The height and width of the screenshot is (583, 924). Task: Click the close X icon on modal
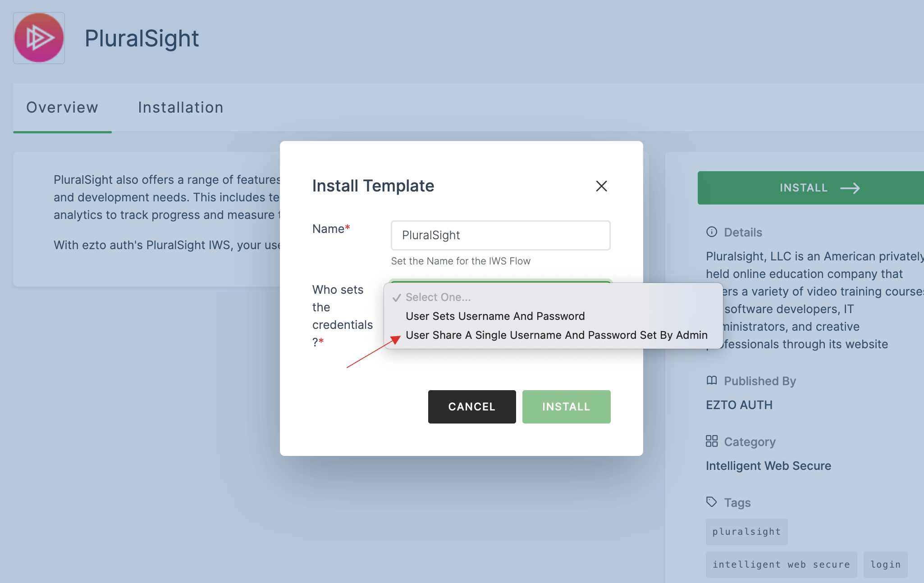(x=601, y=185)
